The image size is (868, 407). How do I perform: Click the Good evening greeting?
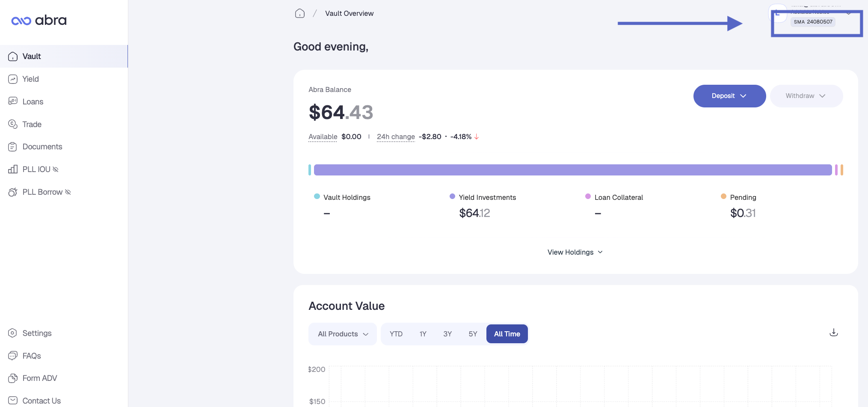331,47
